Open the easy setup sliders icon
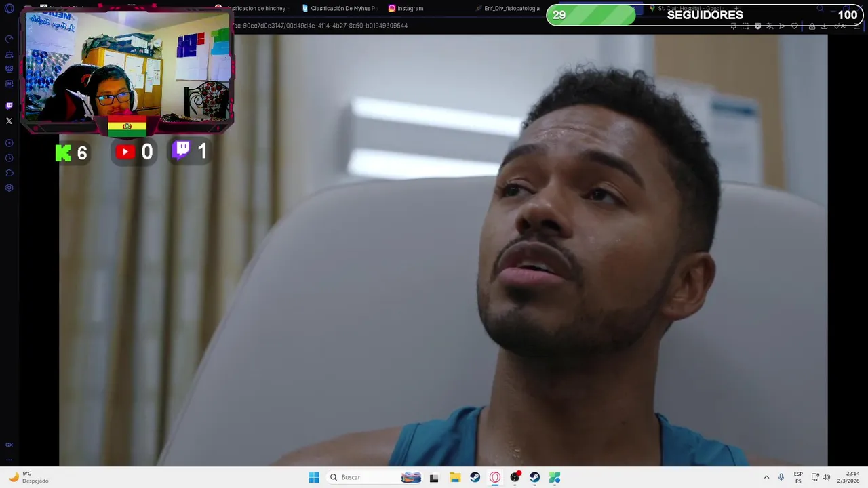 (x=857, y=26)
